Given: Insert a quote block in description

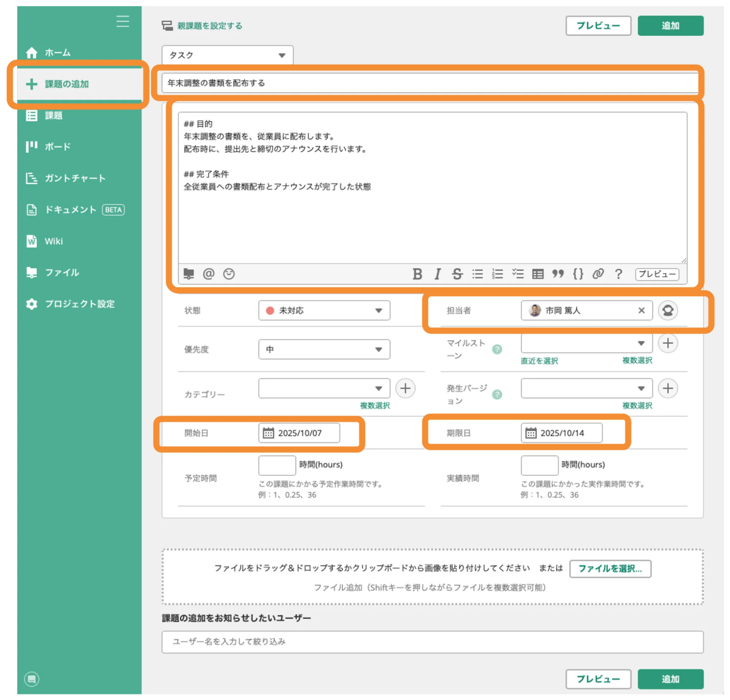Looking at the screenshot, I should (x=558, y=274).
